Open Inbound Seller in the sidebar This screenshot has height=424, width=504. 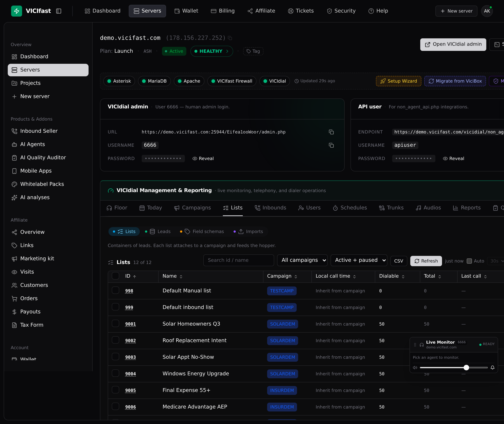coord(48,131)
